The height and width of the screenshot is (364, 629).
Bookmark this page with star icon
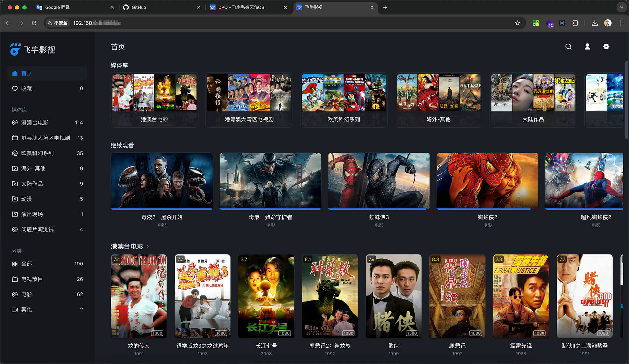tap(517, 23)
